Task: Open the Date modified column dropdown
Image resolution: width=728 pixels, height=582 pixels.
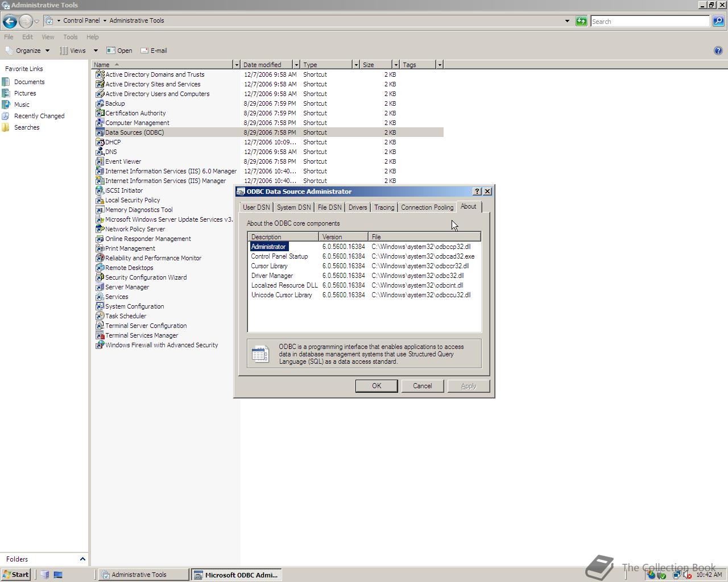Action: (296, 65)
